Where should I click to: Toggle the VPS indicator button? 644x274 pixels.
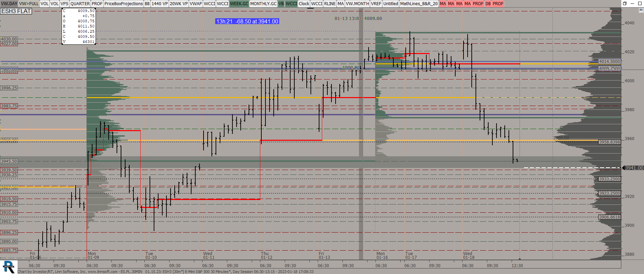[x=64, y=4]
